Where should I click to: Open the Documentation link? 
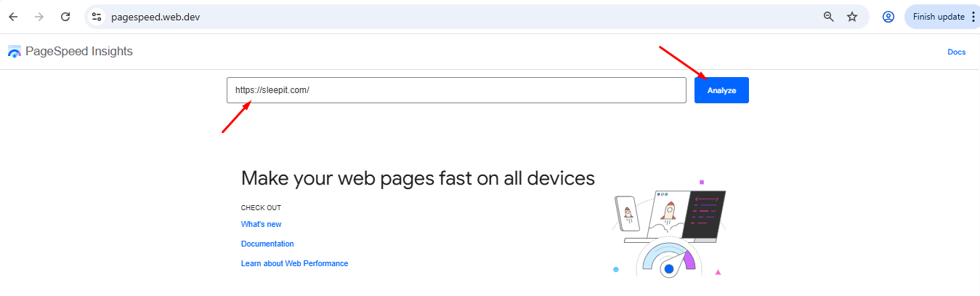coord(267,244)
